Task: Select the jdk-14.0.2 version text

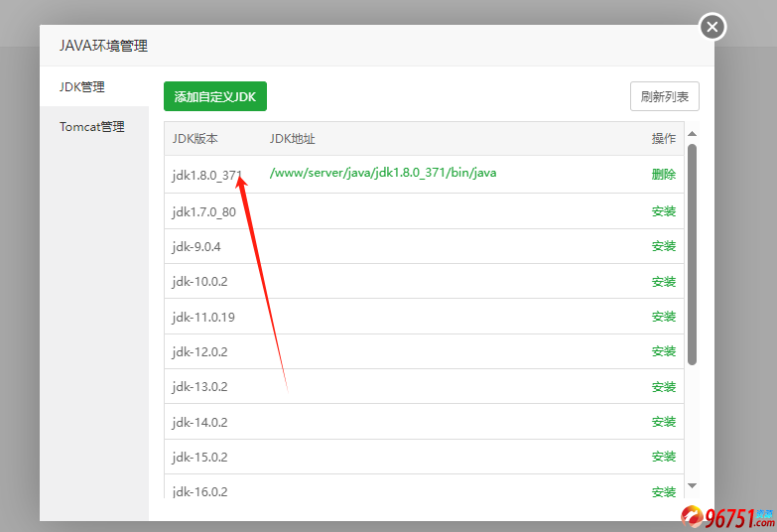Action: (199, 423)
